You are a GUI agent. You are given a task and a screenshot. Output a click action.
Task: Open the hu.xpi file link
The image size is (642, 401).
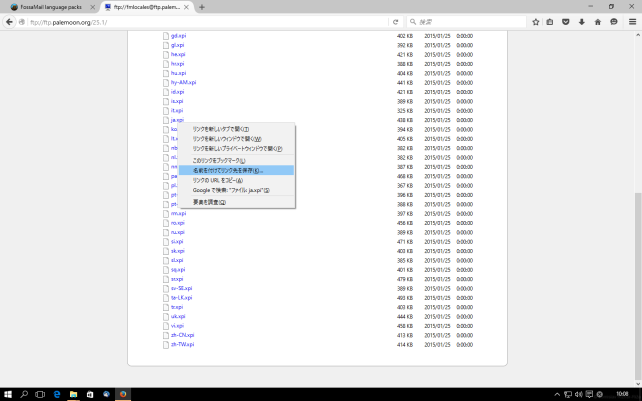pyautogui.click(x=178, y=73)
